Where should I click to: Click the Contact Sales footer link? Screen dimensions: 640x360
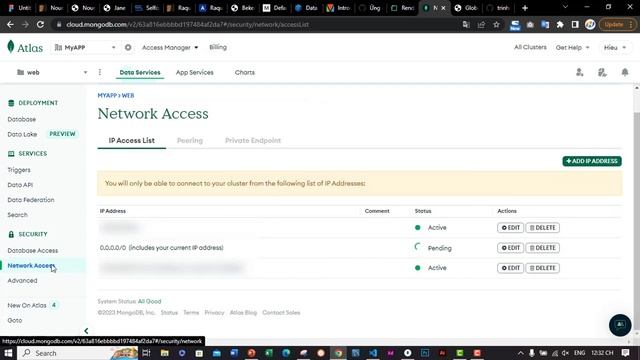click(281, 313)
